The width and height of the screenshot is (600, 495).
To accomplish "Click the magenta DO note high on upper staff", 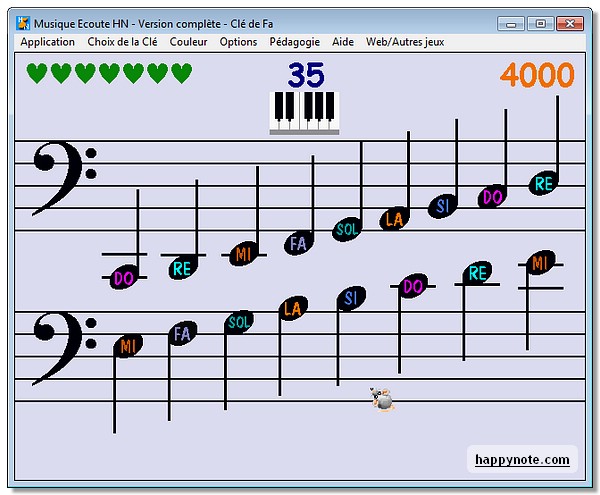I will [x=492, y=197].
